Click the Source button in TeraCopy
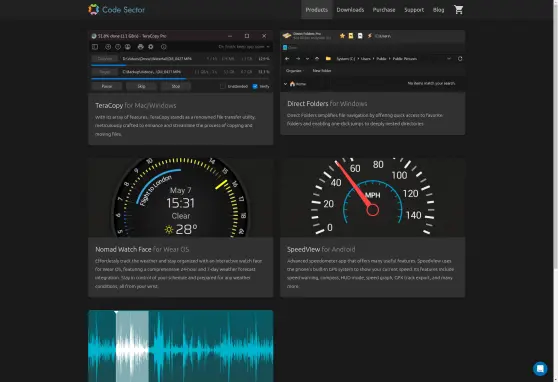This screenshot has width=558, height=382. [105, 59]
